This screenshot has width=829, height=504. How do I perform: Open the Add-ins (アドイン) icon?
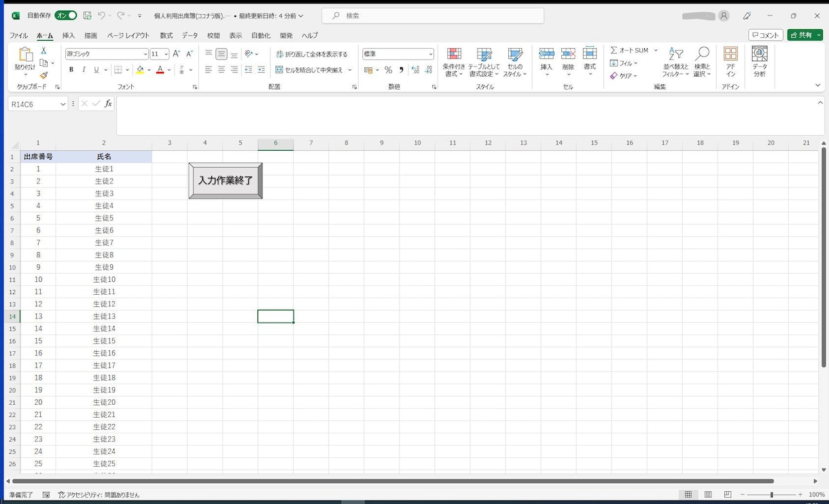click(x=730, y=62)
